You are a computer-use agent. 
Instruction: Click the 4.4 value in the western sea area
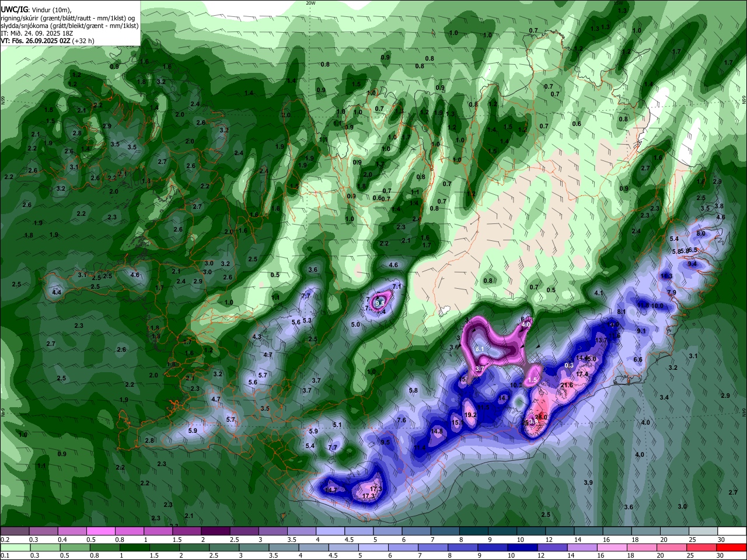tap(57, 292)
